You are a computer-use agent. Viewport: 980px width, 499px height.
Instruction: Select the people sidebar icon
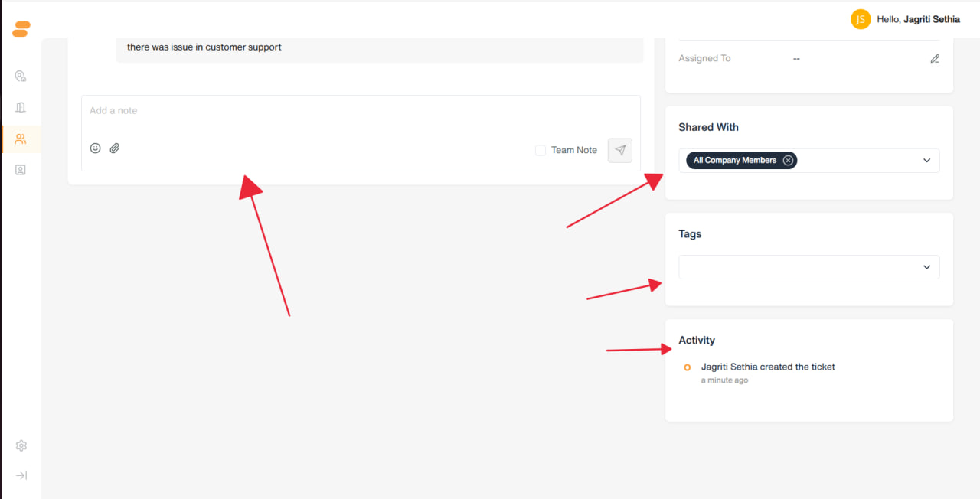tap(21, 139)
